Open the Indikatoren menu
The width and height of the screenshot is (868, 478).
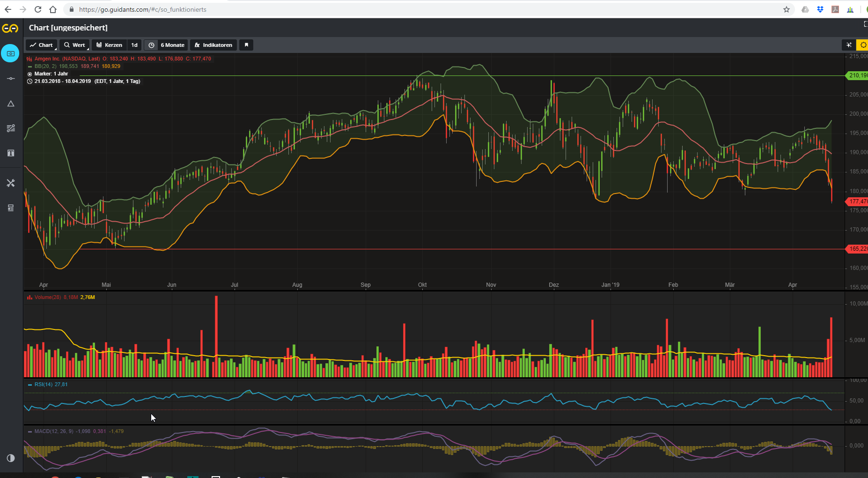coord(213,45)
